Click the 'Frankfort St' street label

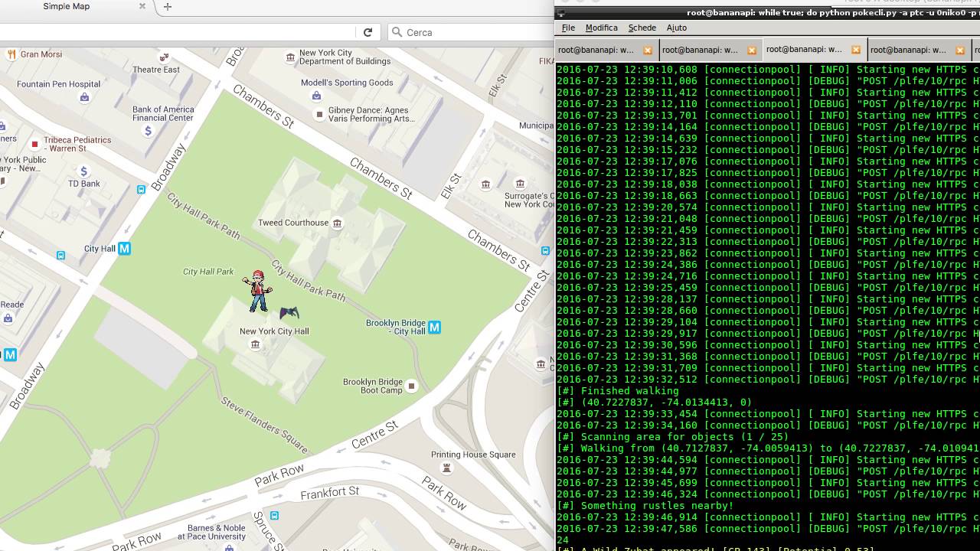click(x=329, y=494)
